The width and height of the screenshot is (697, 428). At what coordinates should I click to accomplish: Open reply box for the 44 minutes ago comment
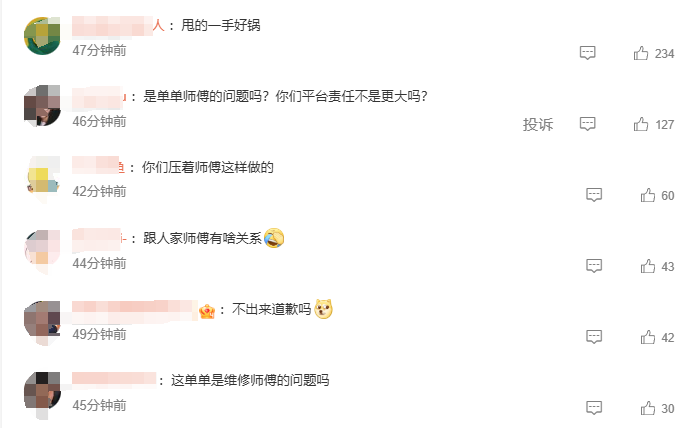(594, 266)
